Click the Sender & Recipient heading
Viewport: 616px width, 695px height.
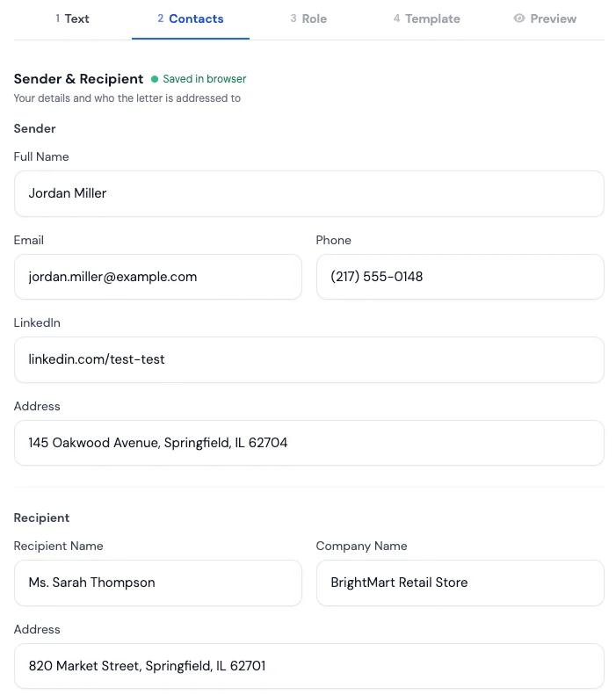click(x=78, y=79)
